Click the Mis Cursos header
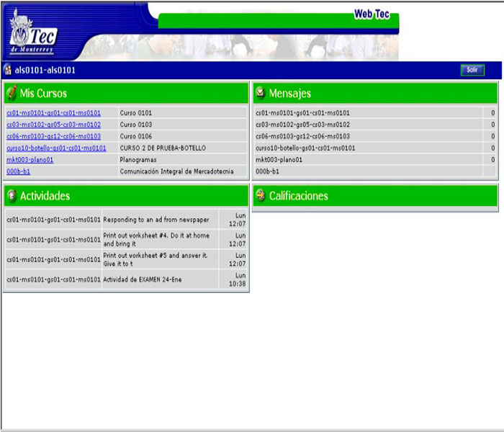 click(126, 93)
